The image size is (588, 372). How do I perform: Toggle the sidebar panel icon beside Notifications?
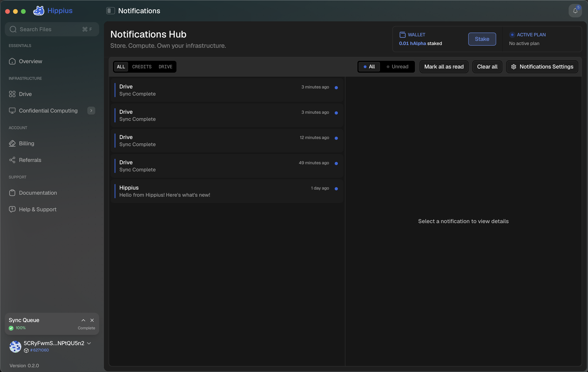pos(110,10)
